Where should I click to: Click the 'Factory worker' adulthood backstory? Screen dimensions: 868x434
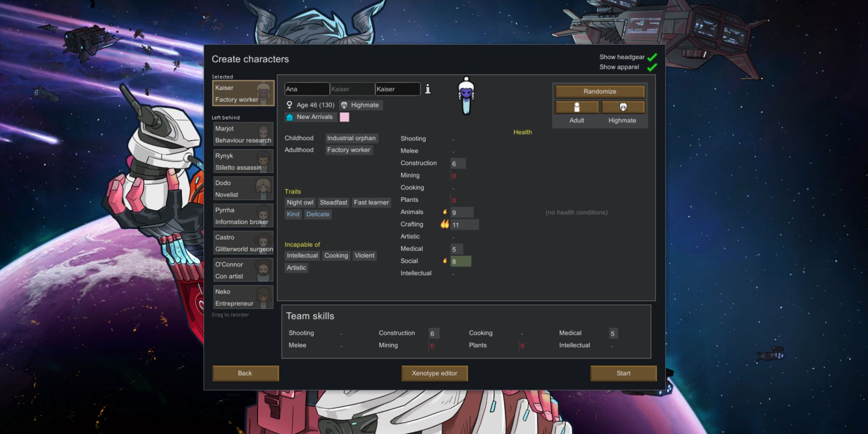click(x=349, y=150)
